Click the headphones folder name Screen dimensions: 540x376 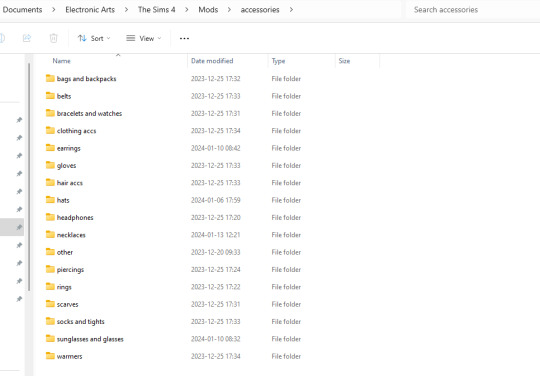75,218
